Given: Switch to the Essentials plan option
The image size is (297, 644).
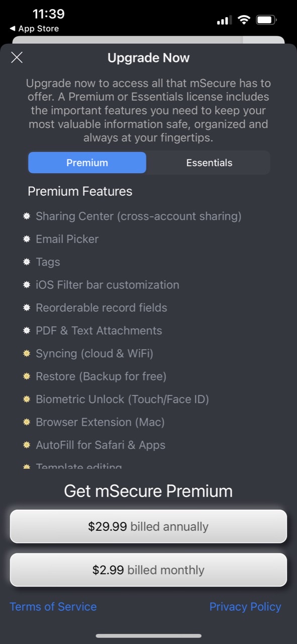Looking at the screenshot, I should point(209,163).
